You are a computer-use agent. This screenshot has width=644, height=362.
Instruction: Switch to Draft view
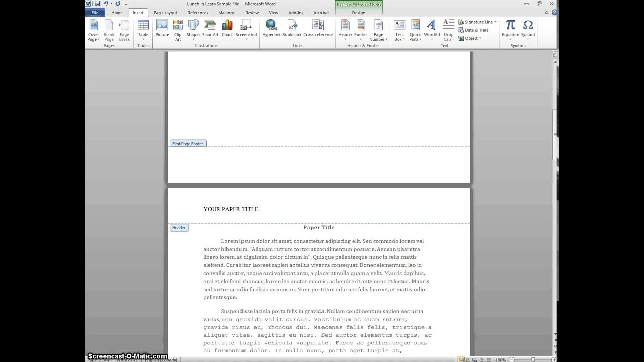pyautogui.click(x=489, y=360)
